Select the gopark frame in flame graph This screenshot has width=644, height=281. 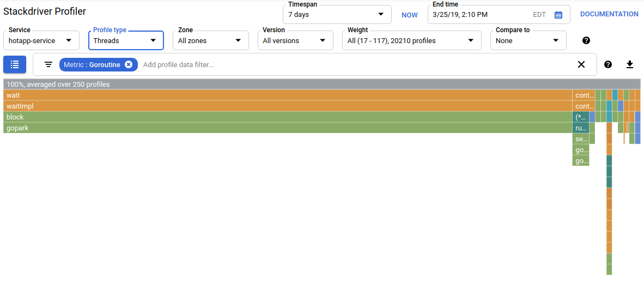pyautogui.click(x=272, y=128)
